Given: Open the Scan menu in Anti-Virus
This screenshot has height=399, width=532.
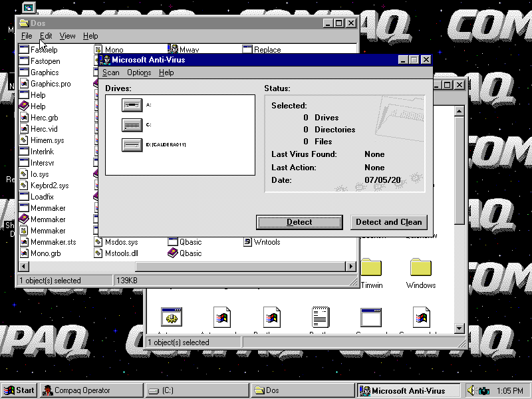Looking at the screenshot, I should tap(110, 72).
